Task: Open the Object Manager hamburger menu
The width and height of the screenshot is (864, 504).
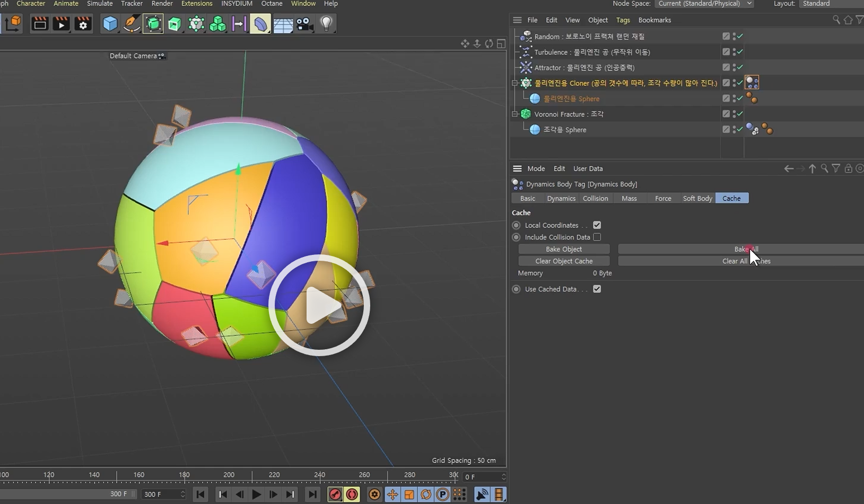Action: click(x=517, y=20)
